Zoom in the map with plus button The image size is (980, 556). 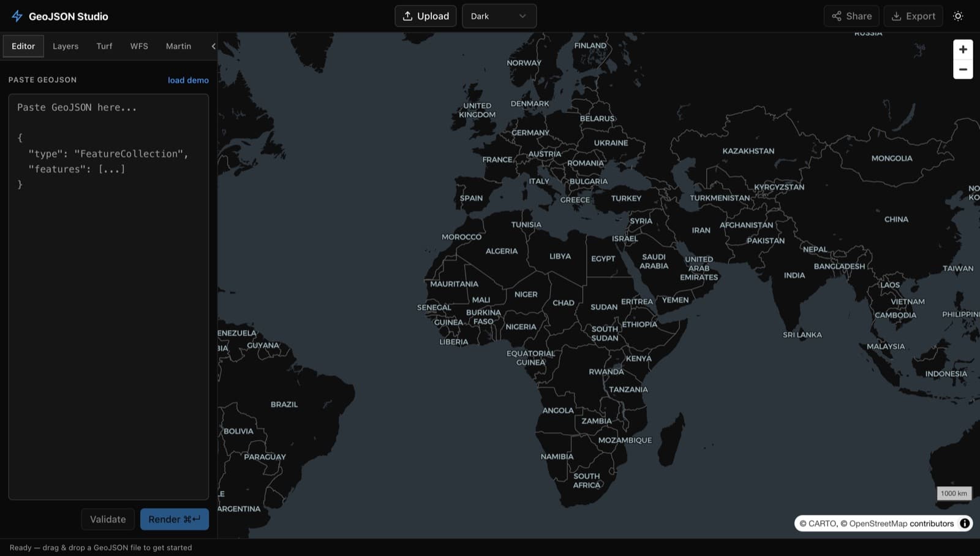click(x=963, y=50)
